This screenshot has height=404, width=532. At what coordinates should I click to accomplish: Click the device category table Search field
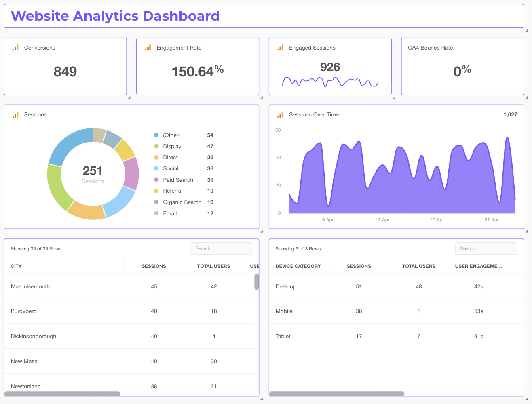tap(486, 248)
